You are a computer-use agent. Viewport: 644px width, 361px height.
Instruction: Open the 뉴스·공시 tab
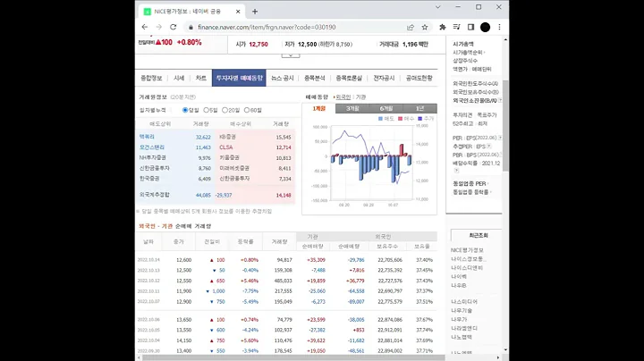tap(283, 78)
